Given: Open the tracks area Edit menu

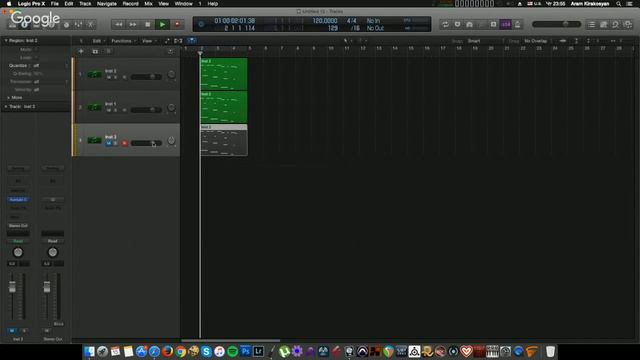Looking at the screenshot, I should click(x=98, y=41).
